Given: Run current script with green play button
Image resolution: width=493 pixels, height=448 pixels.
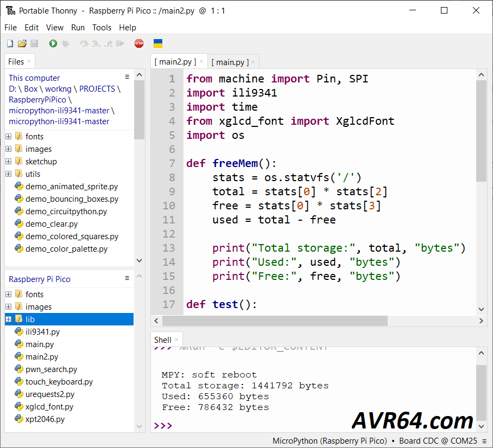Looking at the screenshot, I should (53, 43).
